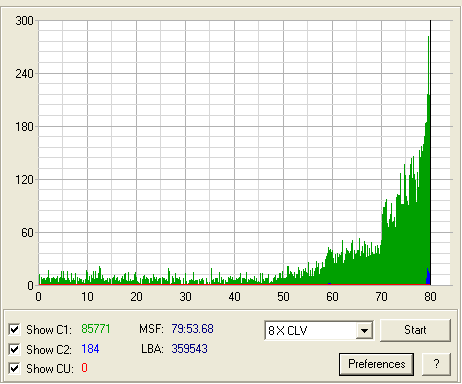The height and width of the screenshot is (384, 462).
Task: Start the disc quality scan
Action: click(x=415, y=330)
